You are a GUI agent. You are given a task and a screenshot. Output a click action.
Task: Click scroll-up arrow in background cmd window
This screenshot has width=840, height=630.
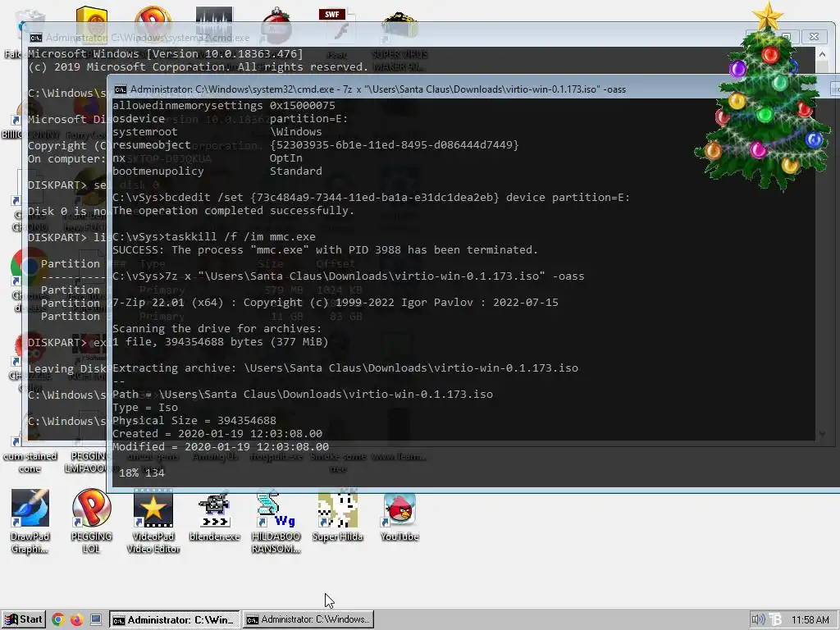click(x=822, y=54)
